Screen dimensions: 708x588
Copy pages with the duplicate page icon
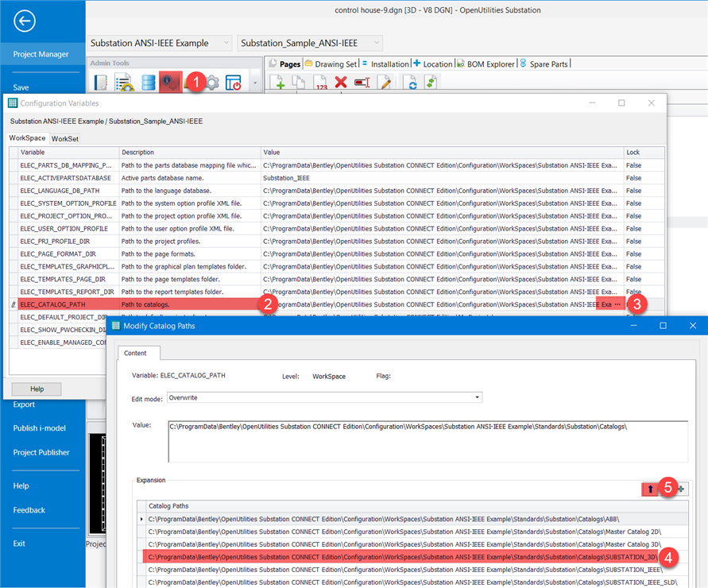(297, 82)
